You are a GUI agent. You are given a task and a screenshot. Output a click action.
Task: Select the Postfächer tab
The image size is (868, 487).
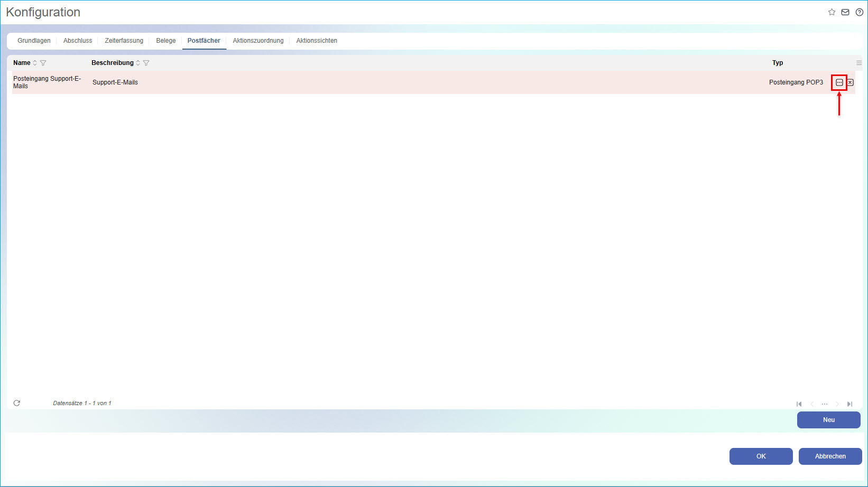tap(204, 41)
